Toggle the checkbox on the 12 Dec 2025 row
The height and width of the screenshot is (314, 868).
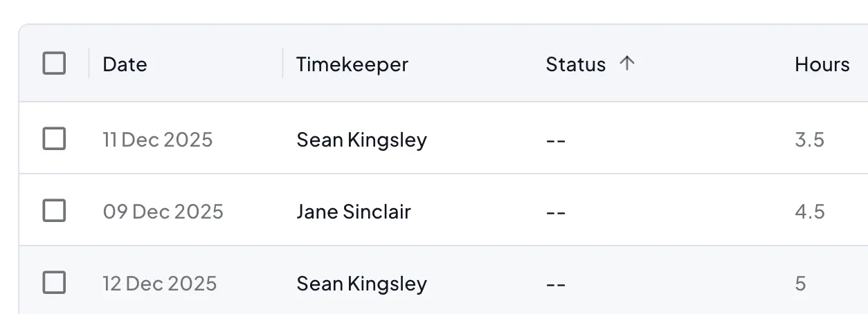54,283
